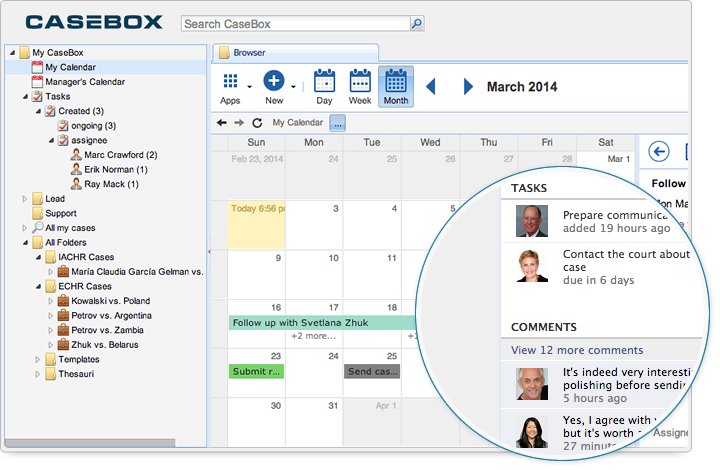Expand All my cases node
The image size is (720, 470).
[25, 228]
